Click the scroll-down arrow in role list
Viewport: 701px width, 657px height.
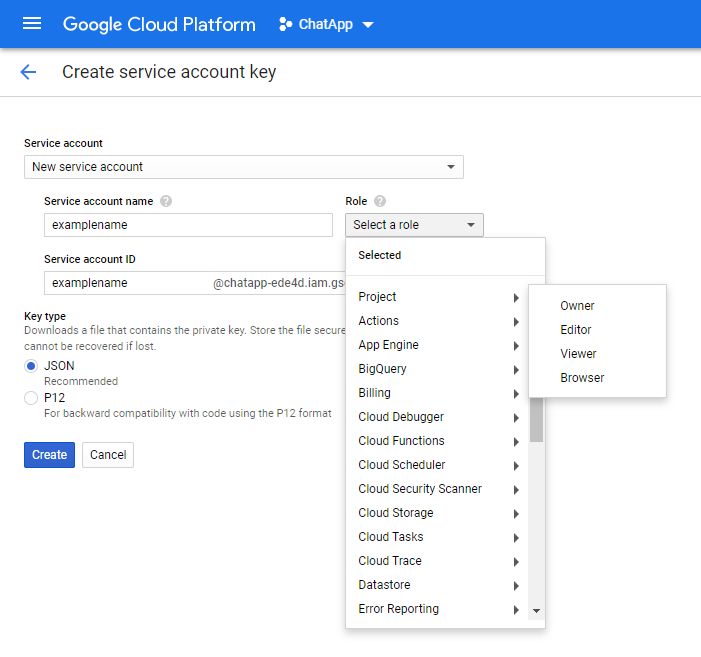click(x=536, y=610)
